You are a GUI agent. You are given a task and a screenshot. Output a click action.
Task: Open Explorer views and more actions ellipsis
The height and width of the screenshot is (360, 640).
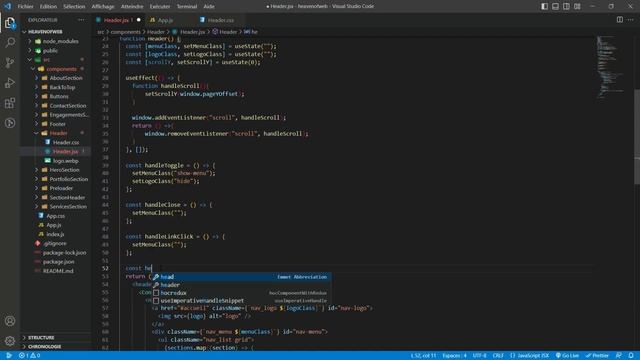pyautogui.click(x=81, y=20)
